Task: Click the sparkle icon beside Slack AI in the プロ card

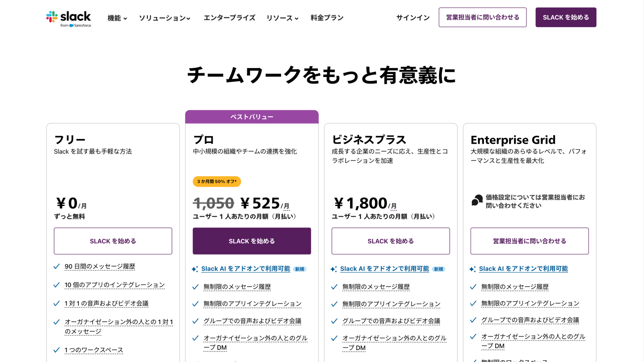Action: (195, 269)
